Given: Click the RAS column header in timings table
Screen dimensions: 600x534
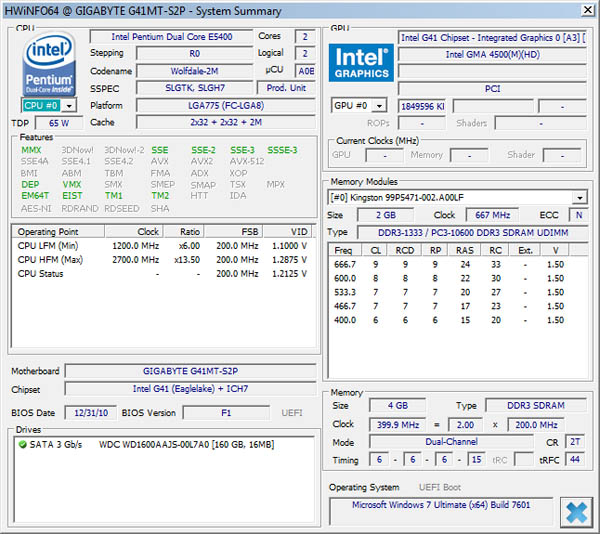Looking at the screenshot, I should pos(465,250).
